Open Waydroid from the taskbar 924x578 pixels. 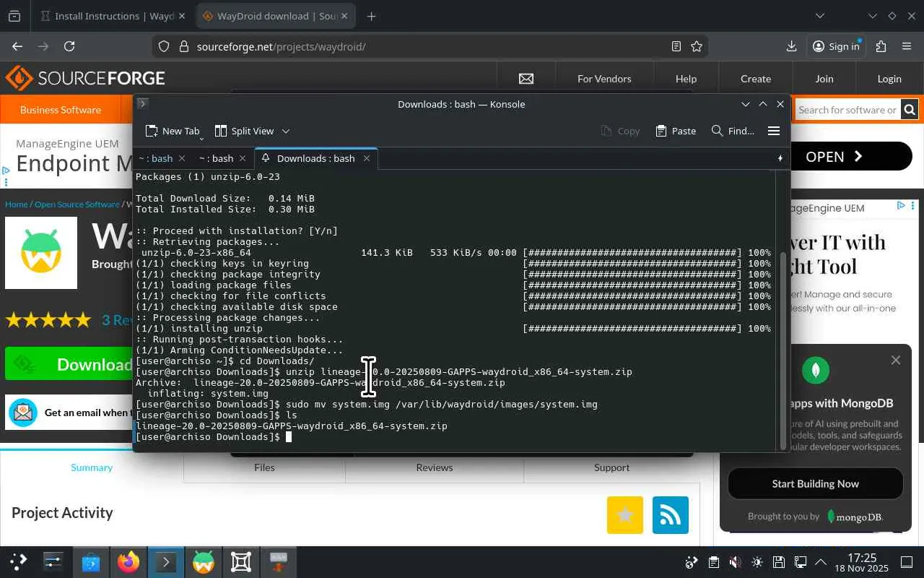[204, 561]
